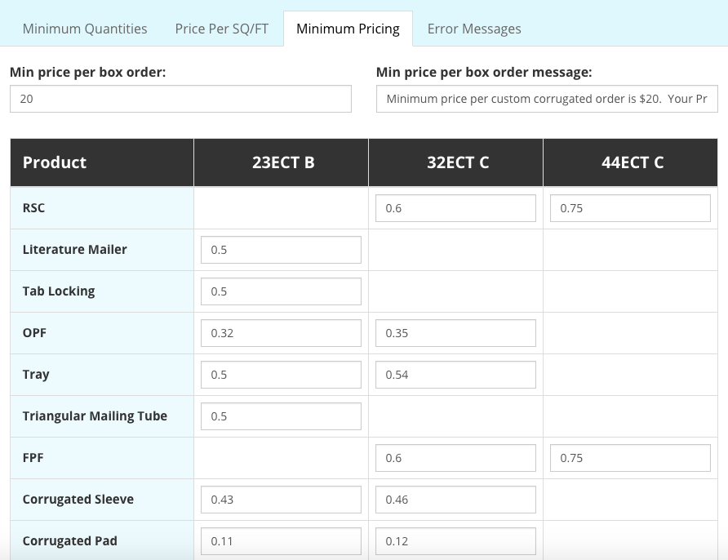Edit the Min price per box order message

click(547, 99)
